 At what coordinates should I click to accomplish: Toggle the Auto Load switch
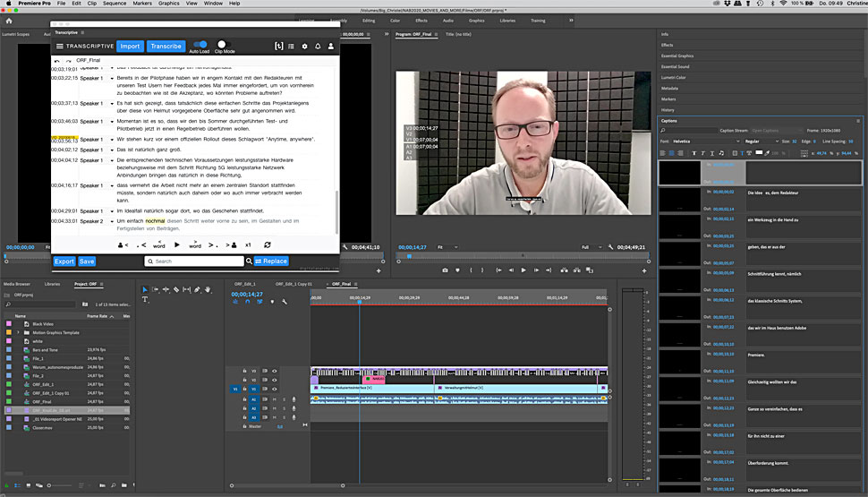pos(200,44)
